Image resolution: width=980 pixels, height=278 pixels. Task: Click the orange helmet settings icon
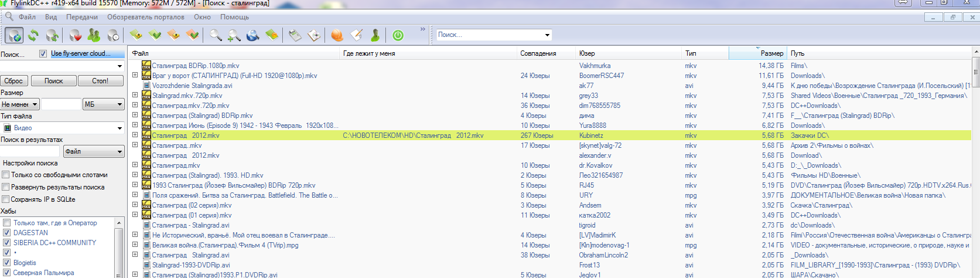click(x=337, y=36)
